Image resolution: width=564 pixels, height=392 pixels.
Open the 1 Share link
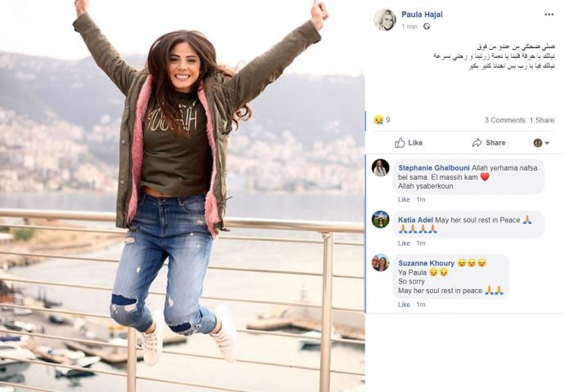(x=542, y=120)
